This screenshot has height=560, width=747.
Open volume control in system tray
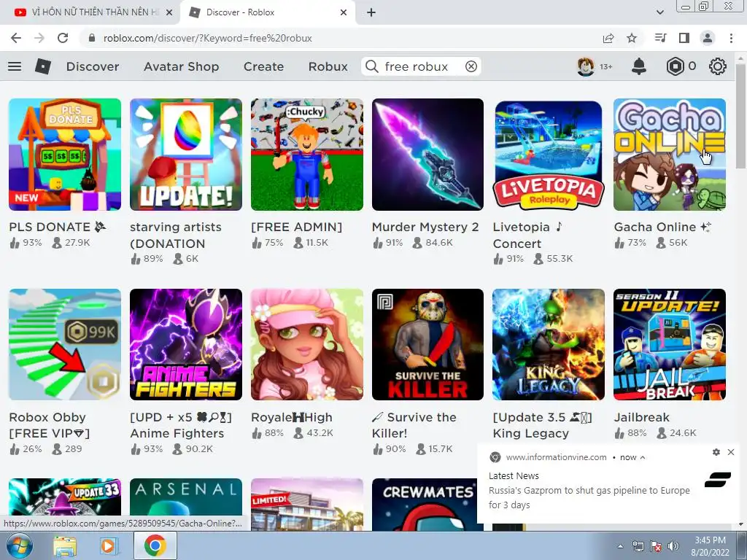click(x=673, y=546)
